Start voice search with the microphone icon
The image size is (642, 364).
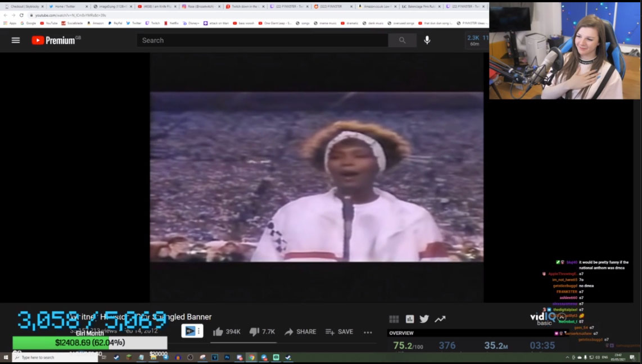(427, 40)
